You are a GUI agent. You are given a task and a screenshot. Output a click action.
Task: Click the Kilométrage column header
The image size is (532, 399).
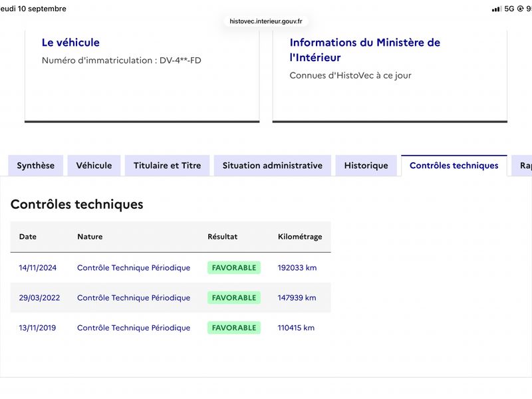tap(300, 237)
